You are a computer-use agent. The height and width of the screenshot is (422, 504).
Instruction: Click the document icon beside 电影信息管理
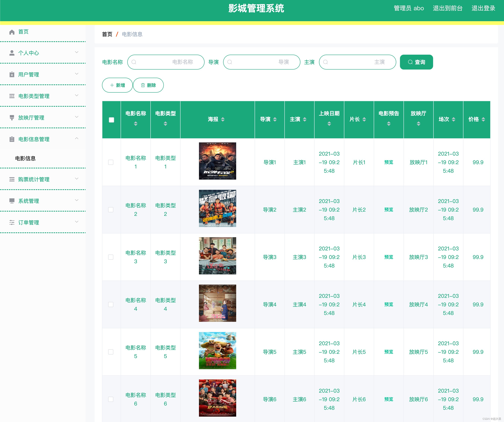(12, 139)
